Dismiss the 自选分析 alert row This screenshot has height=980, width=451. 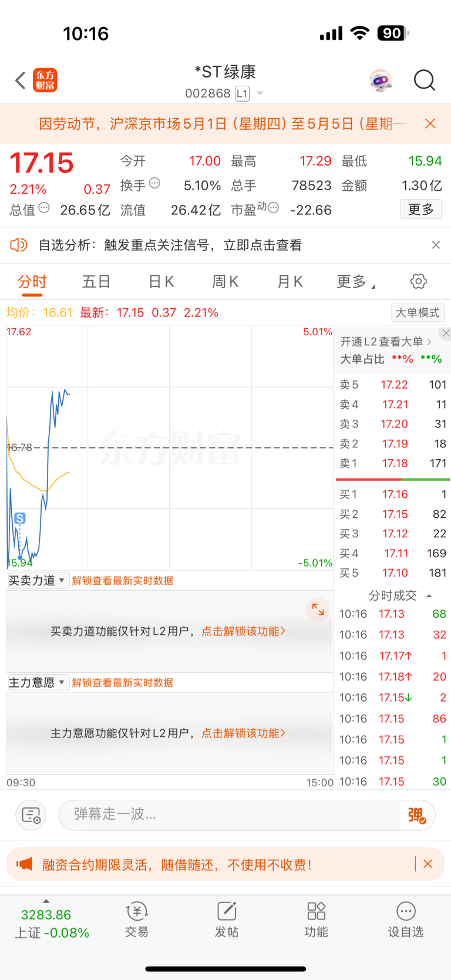click(436, 245)
